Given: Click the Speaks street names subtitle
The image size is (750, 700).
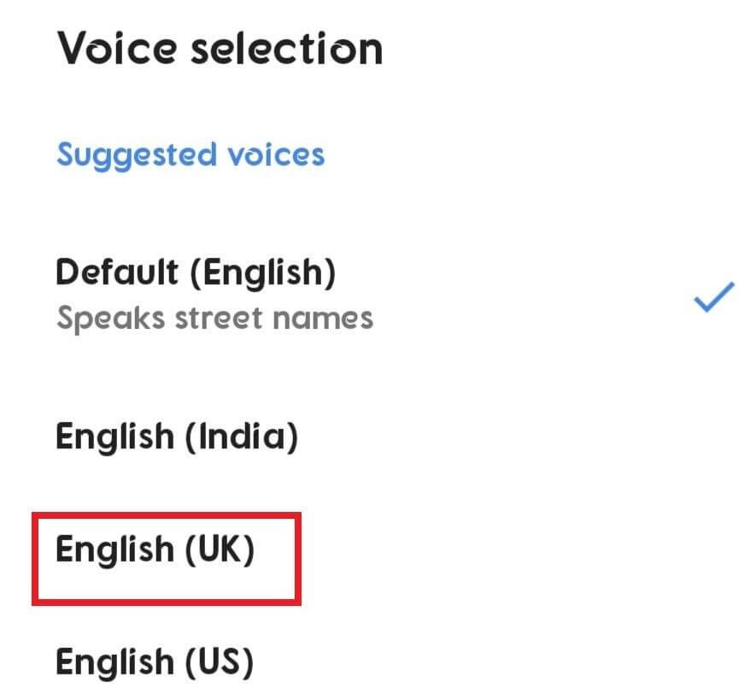Looking at the screenshot, I should [214, 318].
